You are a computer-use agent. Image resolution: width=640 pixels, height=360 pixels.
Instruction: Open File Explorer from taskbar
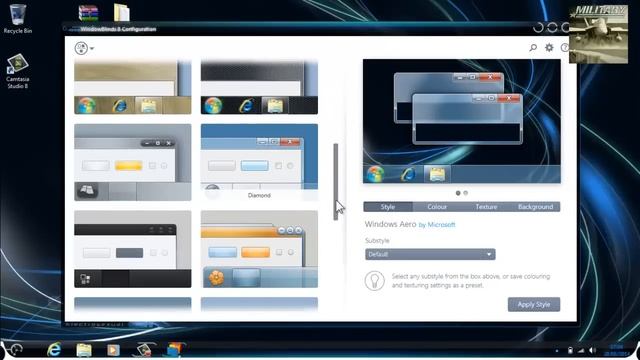pyautogui.click(x=84, y=350)
